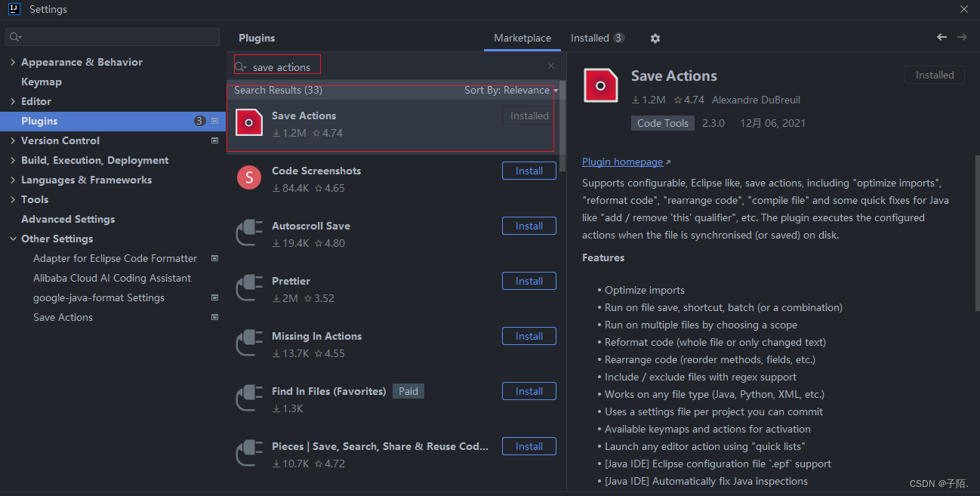This screenshot has height=496, width=980.
Task: Clear the plugin search with the X icon
Action: coord(551,66)
